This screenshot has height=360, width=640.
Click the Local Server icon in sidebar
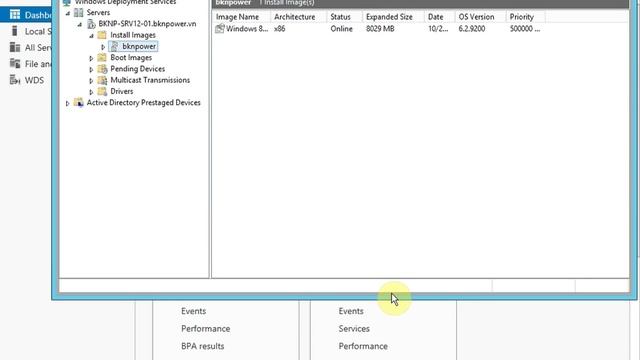click(15, 31)
